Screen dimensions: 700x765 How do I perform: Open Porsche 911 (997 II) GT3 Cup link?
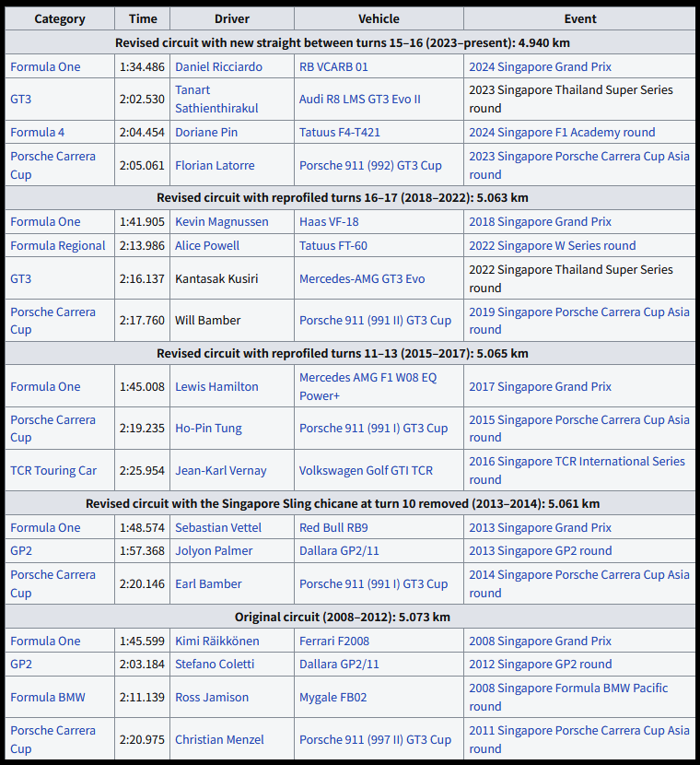[376, 739]
